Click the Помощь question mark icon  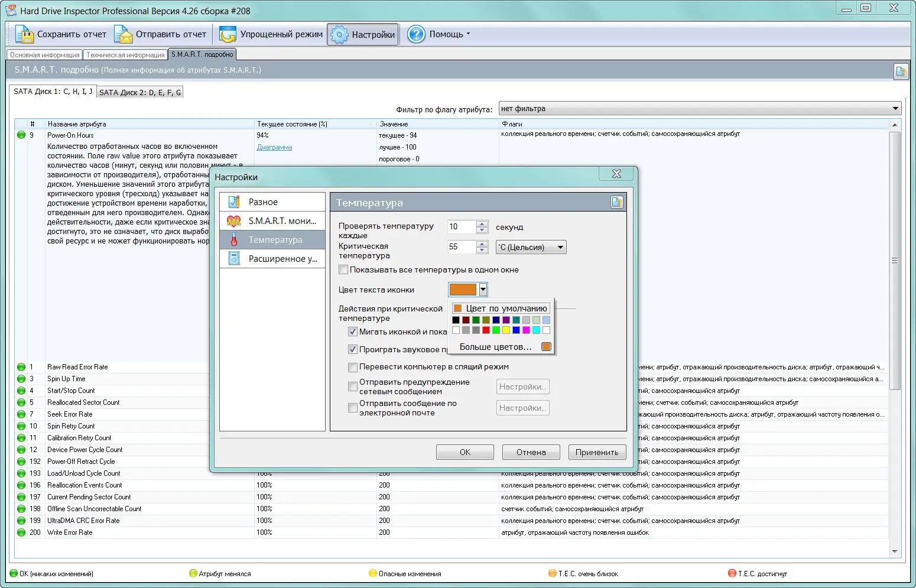416,34
